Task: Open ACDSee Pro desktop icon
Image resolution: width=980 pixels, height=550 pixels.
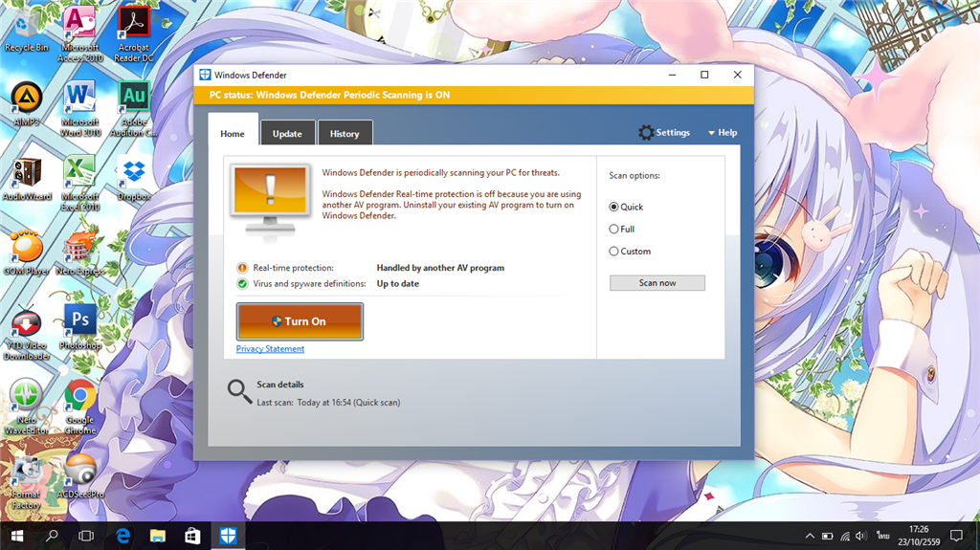Action: click(80, 476)
